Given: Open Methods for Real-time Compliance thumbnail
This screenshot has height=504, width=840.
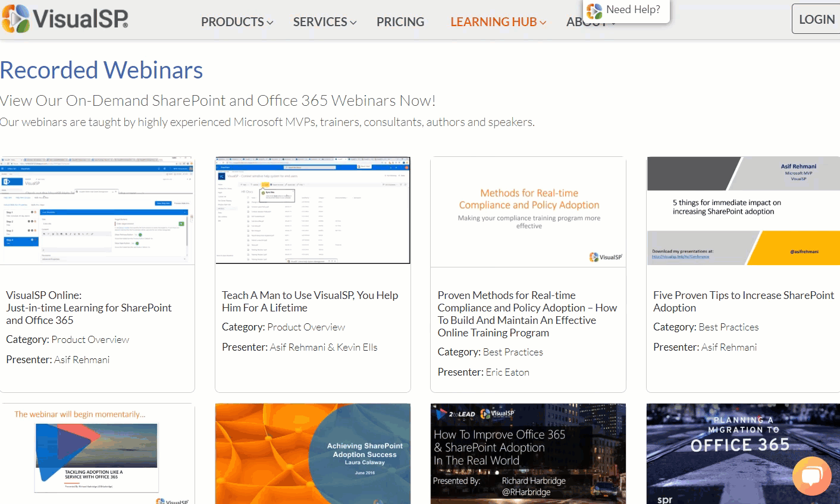Looking at the screenshot, I should point(528,212).
